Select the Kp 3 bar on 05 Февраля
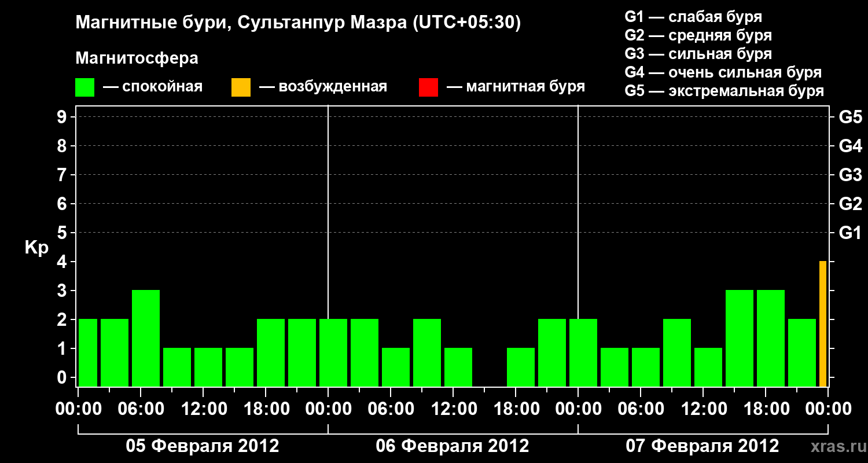Screen dimensions: 868x463 (146, 338)
